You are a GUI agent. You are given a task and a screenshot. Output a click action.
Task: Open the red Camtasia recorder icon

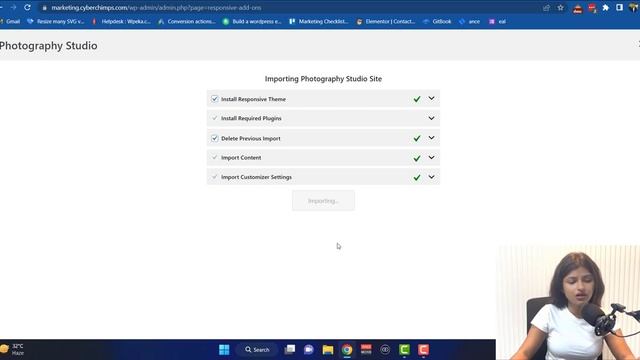tap(423, 349)
